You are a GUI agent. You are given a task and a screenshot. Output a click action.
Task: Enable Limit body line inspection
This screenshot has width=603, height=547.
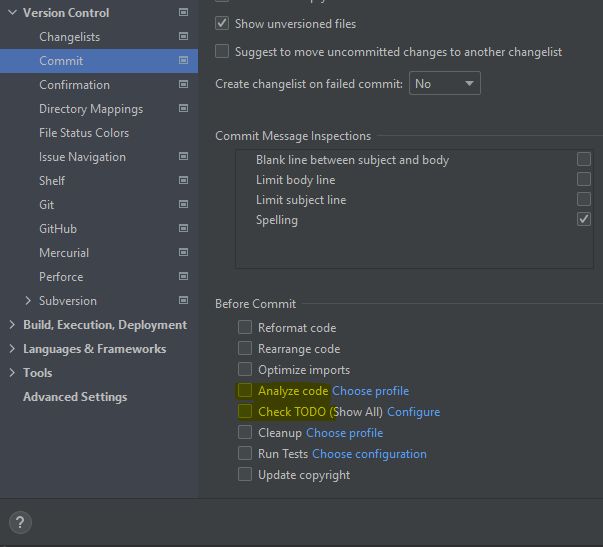click(x=584, y=179)
